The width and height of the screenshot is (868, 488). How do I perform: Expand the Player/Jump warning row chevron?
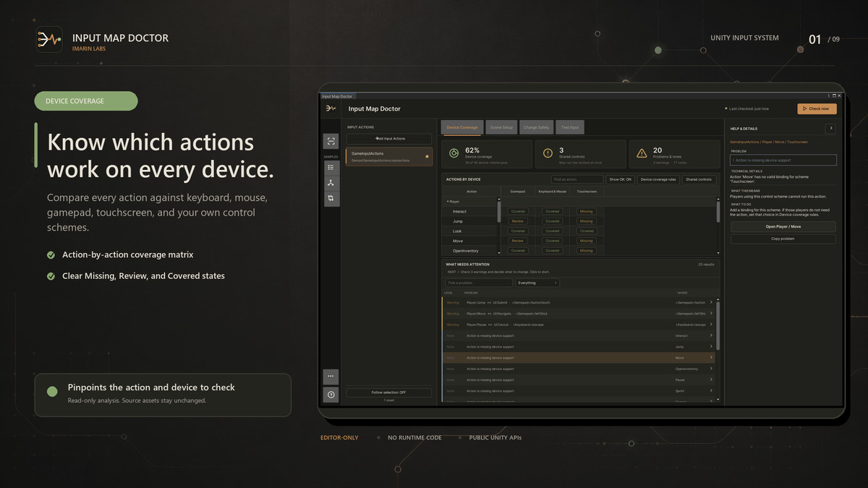click(x=711, y=302)
